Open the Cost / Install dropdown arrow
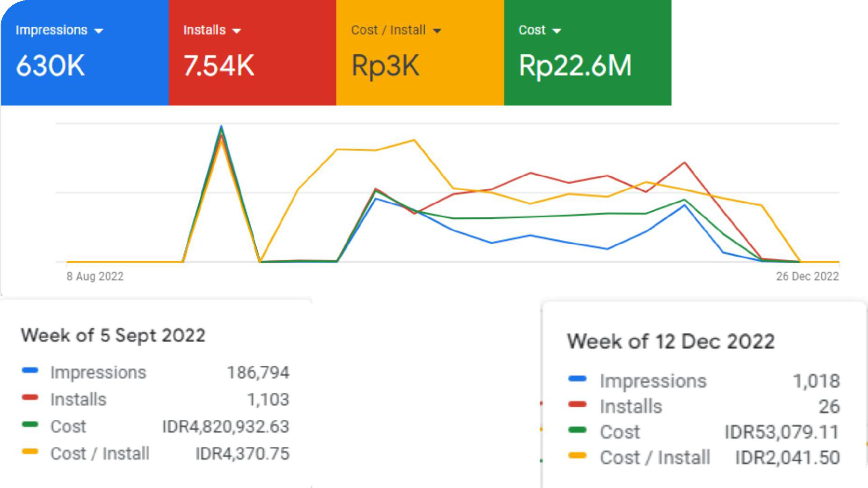The image size is (868, 488). (437, 31)
